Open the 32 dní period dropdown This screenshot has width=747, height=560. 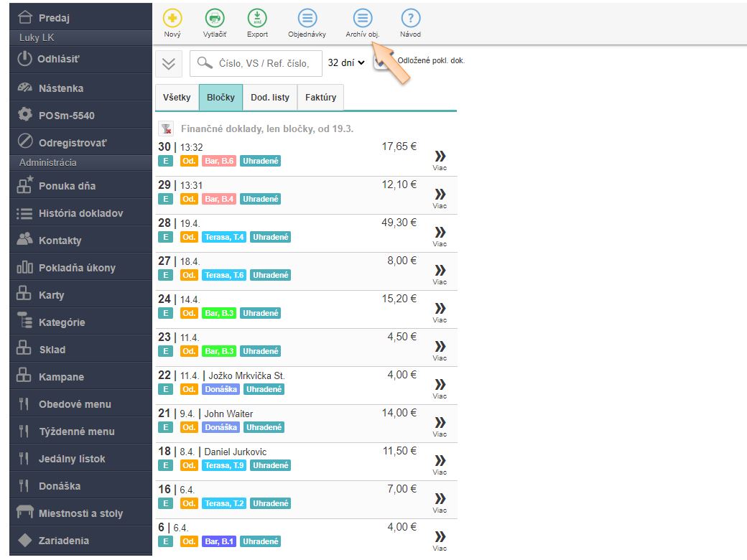(346, 63)
